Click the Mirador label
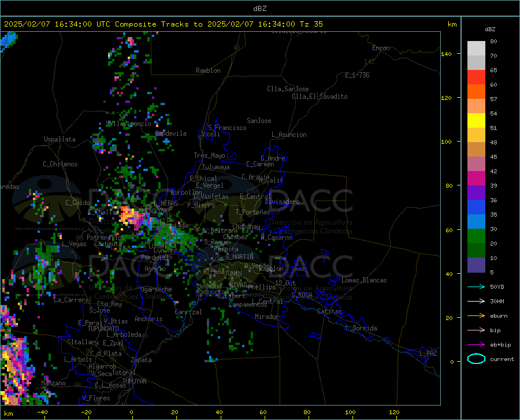The image size is (520, 420). pyautogui.click(x=267, y=317)
